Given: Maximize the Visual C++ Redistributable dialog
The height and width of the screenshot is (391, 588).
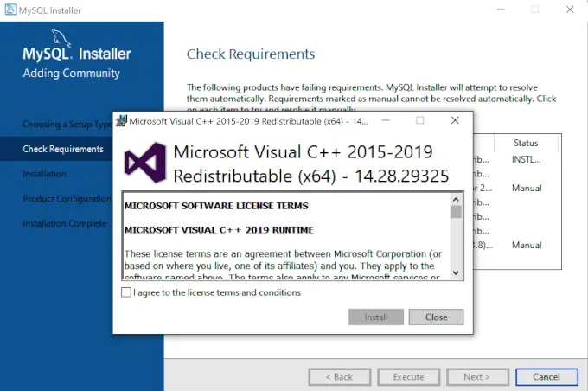Looking at the screenshot, I should (x=420, y=120).
